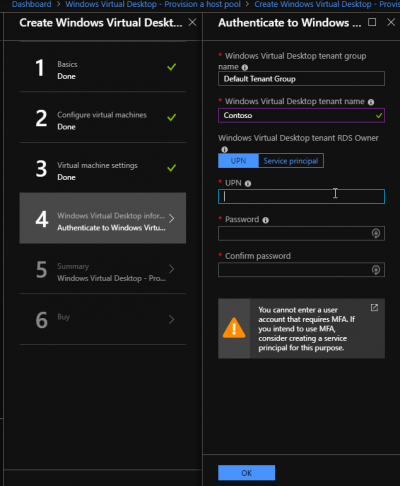
Task: Click the orange warning triangle icon
Action: pos(234,328)
